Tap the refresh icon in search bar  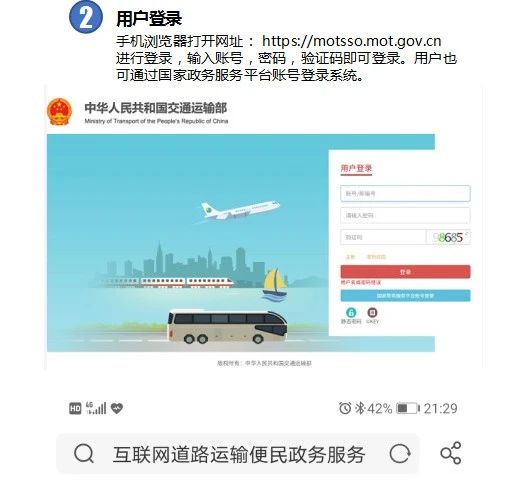pos(400,454)
